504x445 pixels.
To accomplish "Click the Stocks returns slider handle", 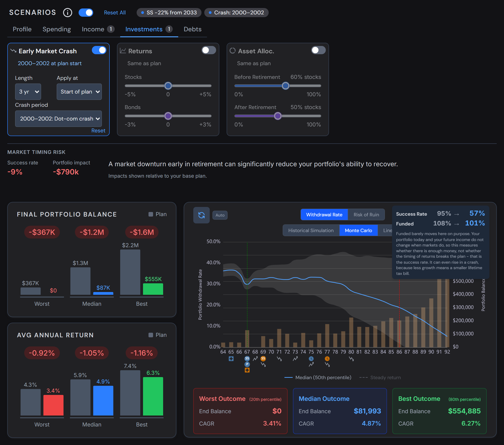I will (x=168, y=86).
